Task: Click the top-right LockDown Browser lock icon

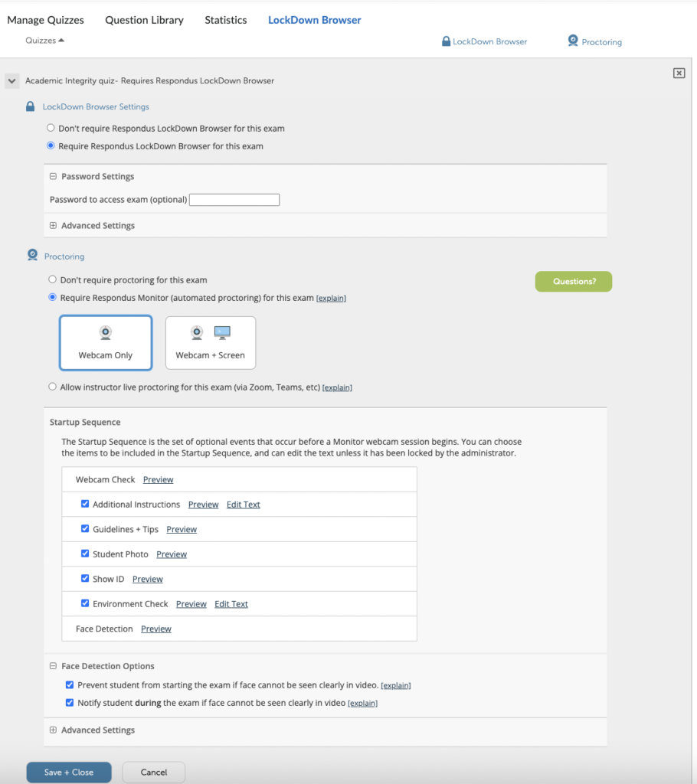Action: (446, 41)
